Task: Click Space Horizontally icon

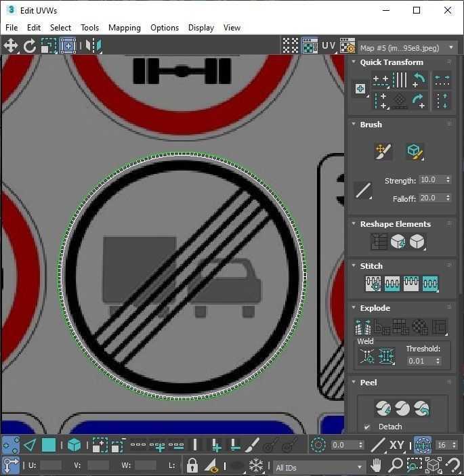Action: (x=442, y=80)
